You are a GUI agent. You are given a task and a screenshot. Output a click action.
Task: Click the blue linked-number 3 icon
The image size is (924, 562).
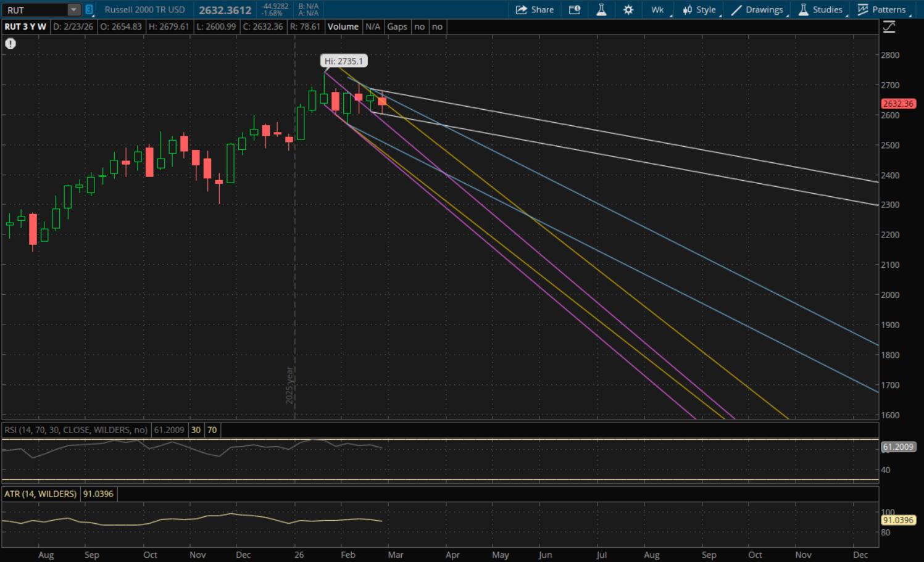pos(89,10)
